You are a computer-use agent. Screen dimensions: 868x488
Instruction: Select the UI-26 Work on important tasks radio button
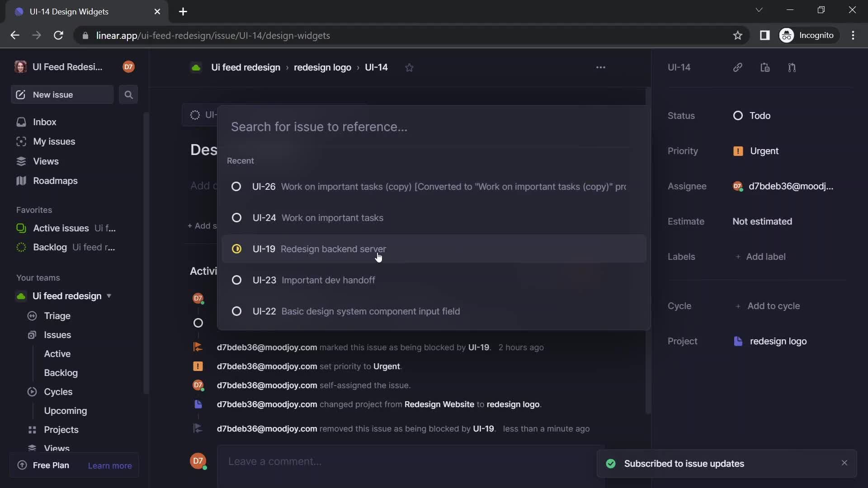tap(236, 187)
